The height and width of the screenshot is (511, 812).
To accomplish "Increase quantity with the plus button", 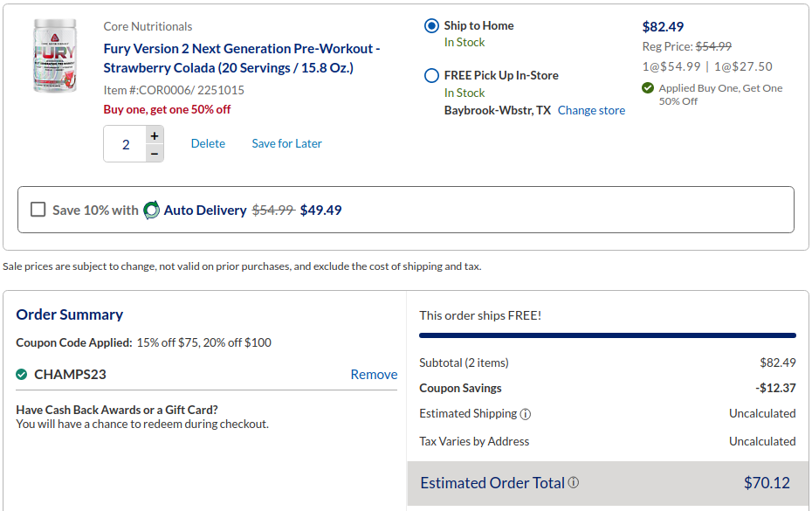I will 155,135.
